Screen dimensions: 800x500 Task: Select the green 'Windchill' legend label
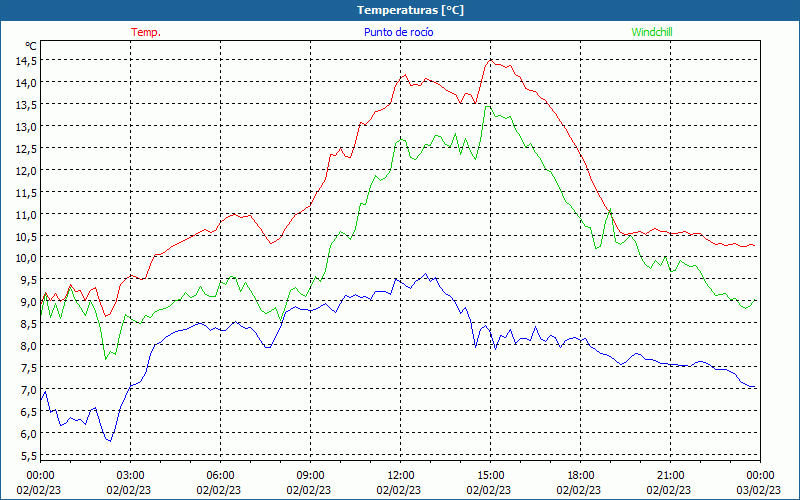(x=652, y=32)
